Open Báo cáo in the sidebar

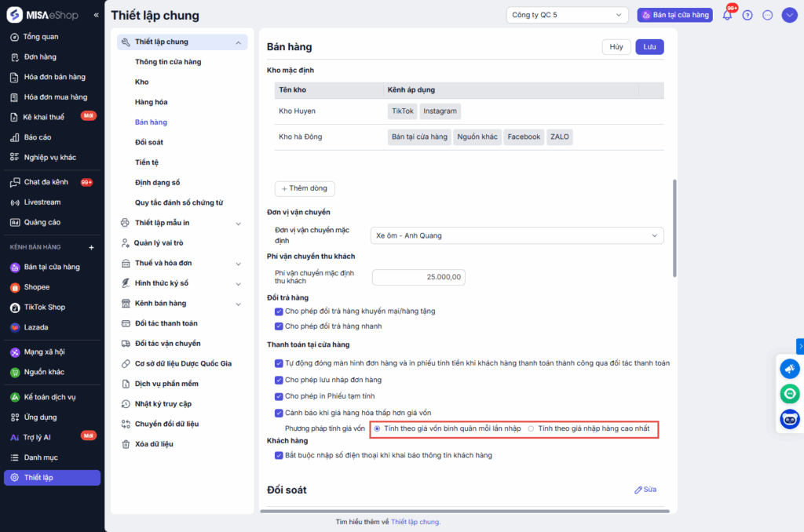point(37,137)
